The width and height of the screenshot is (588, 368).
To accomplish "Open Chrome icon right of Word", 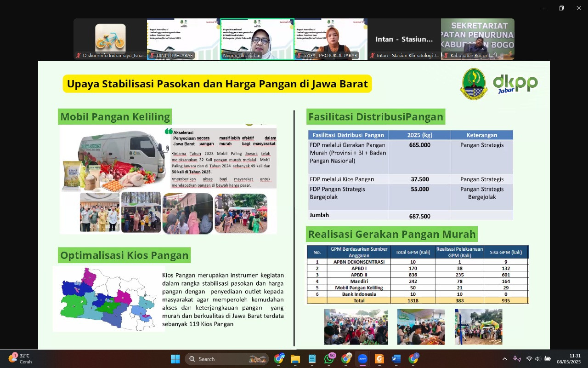I will coord(413,359).
